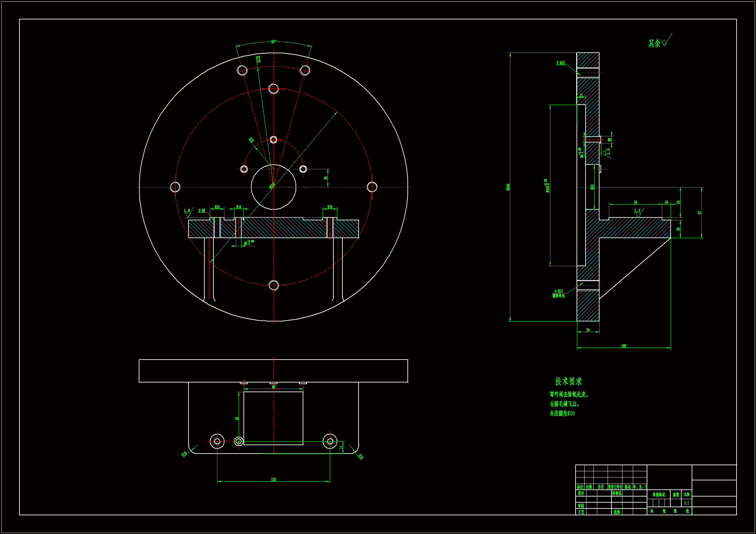The image size is (756, 534).
Task: Click the 30° angular dimension text
Action: click(x=273, y=42)
